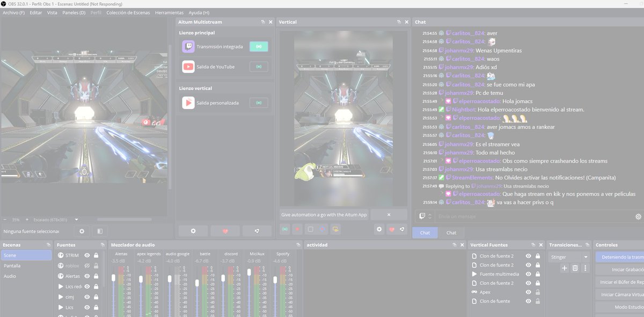Click Iniciar Grabación button
Screen dimensions: 644x317
(620, 270)
